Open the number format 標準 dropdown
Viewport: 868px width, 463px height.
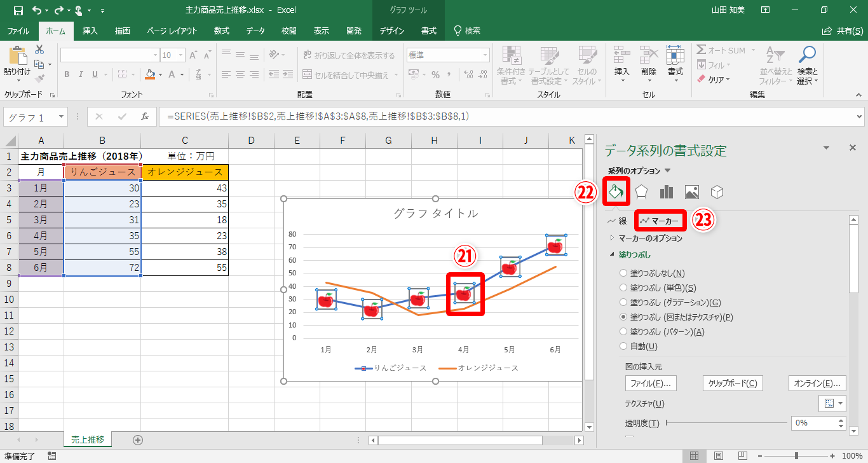pyautogui.click(x=485, y=55)
